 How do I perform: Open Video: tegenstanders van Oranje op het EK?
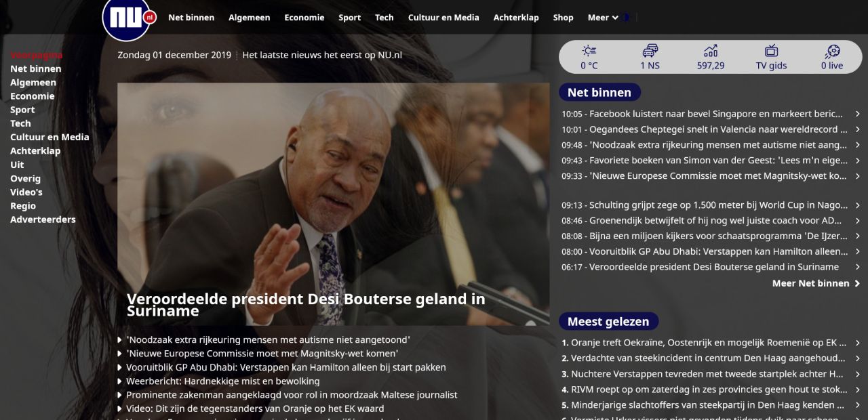pyautogui.click(x=255, y=408)
